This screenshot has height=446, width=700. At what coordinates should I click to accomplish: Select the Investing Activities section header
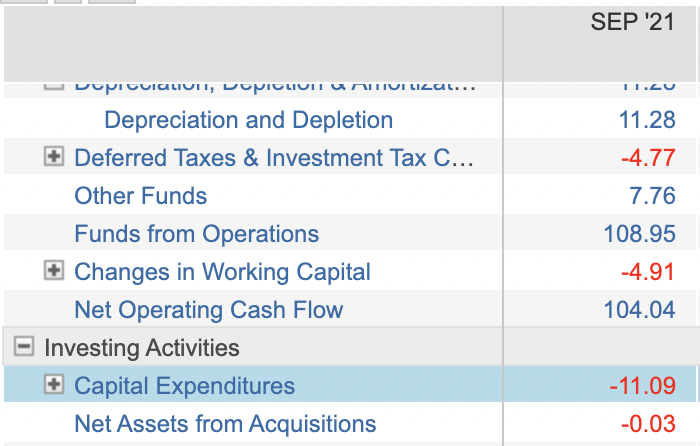tap(142, 348)
